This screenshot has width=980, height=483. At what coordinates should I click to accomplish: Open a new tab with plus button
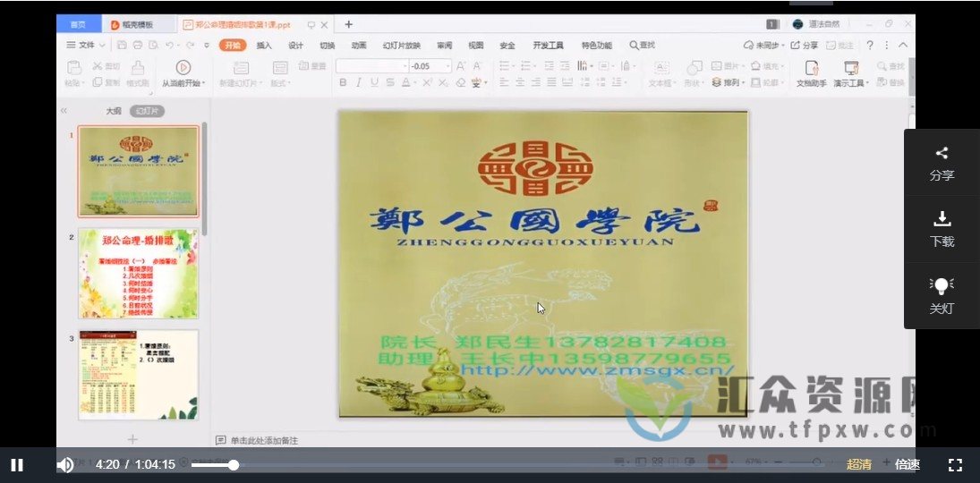349,24
